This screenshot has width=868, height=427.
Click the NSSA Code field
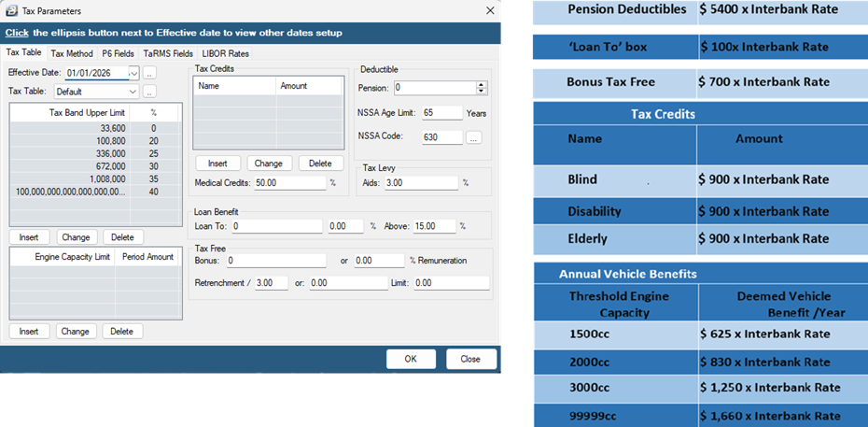point(441,137)
